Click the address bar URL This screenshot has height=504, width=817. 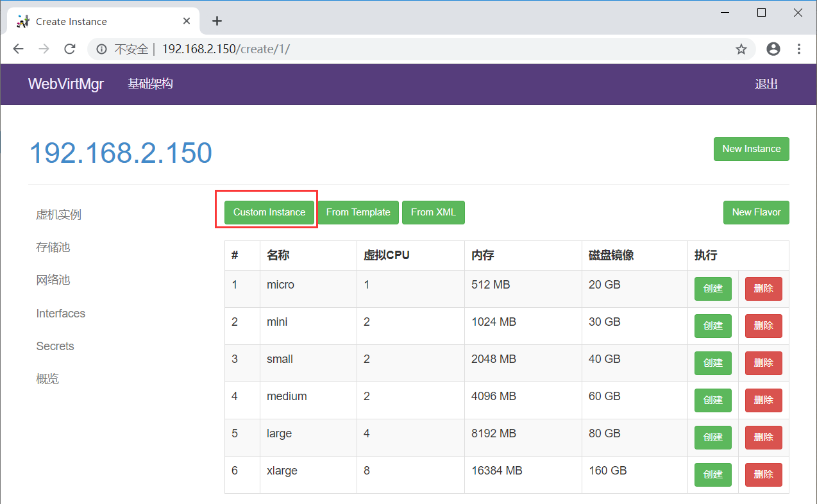pyautogui.click(x=225, y=49)
